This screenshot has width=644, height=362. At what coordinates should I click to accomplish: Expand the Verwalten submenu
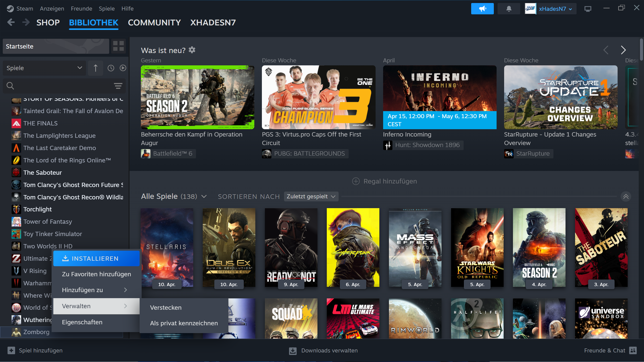96,306
